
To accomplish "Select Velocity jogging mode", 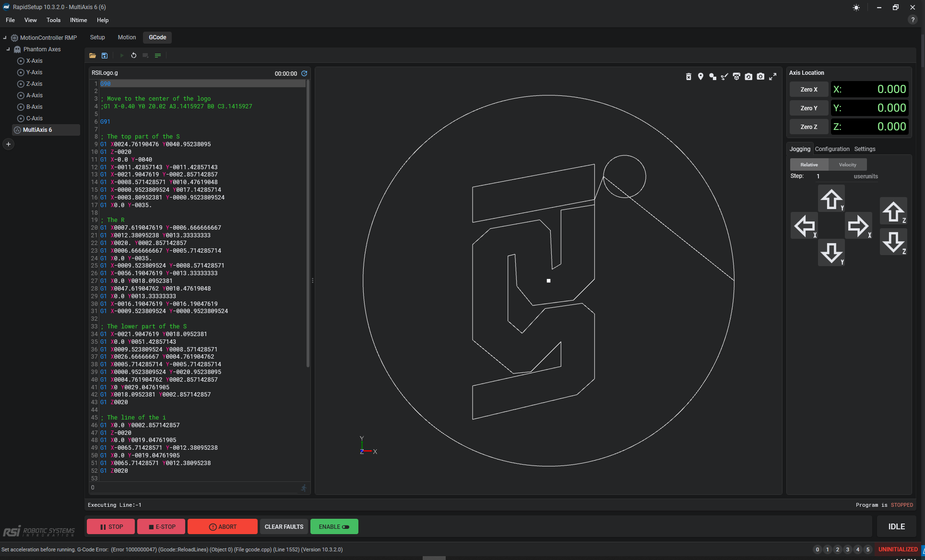I will (x=848, y=165).
